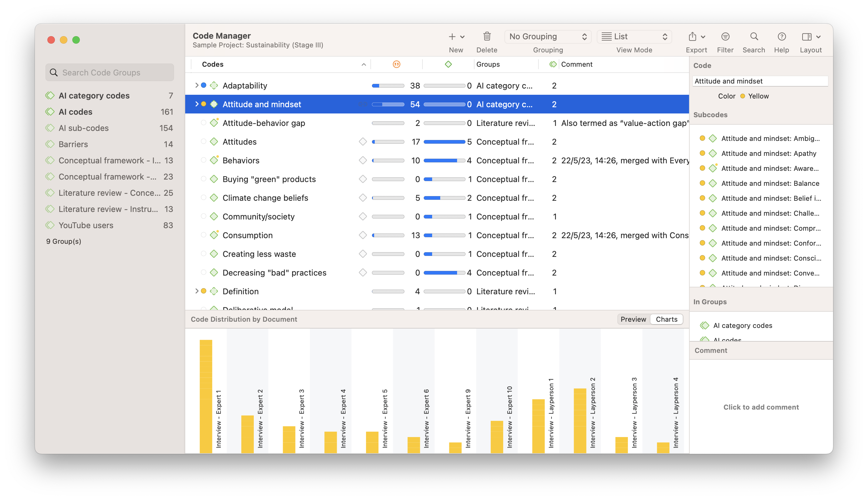Click the Layout panel icon
The width and height of the screenshot is (868, 500).
807,36
